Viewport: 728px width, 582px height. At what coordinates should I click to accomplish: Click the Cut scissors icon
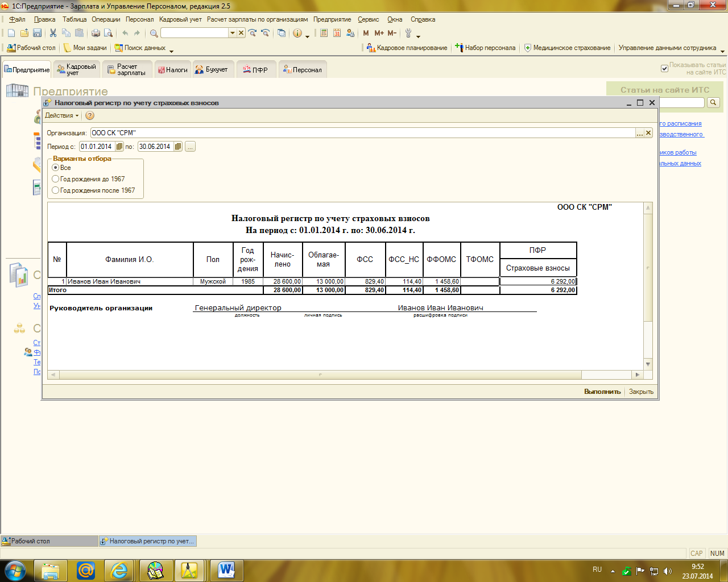point(53,33)
